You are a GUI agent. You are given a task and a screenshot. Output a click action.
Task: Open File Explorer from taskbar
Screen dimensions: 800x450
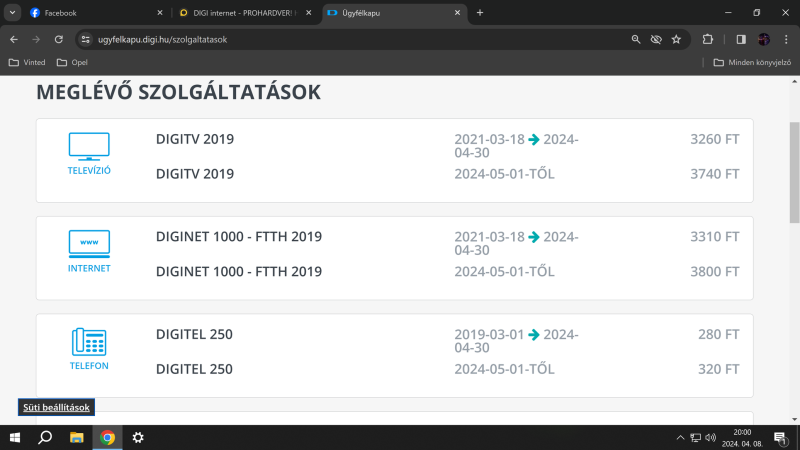click(x=77, y=437)
